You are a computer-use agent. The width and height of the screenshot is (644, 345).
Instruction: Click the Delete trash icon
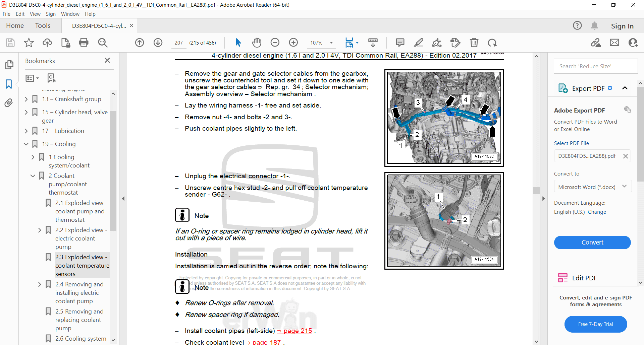474,43
